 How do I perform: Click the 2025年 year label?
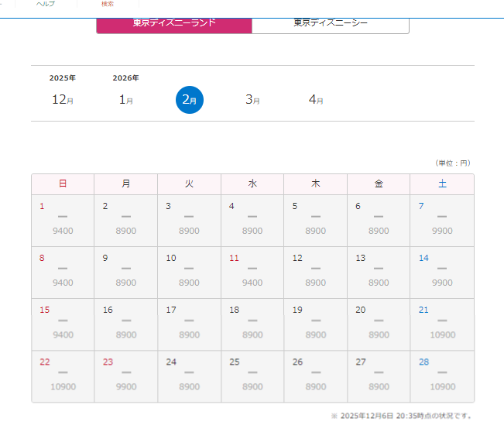63,77
